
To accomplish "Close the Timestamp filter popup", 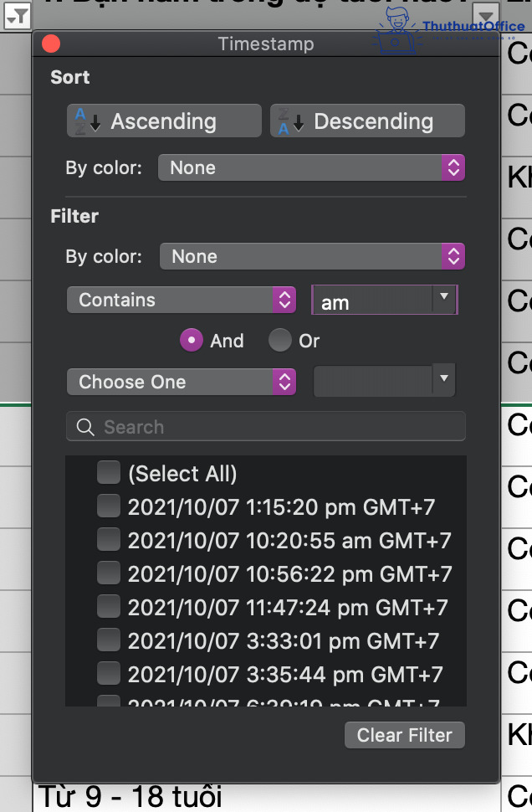I will 50,44.
